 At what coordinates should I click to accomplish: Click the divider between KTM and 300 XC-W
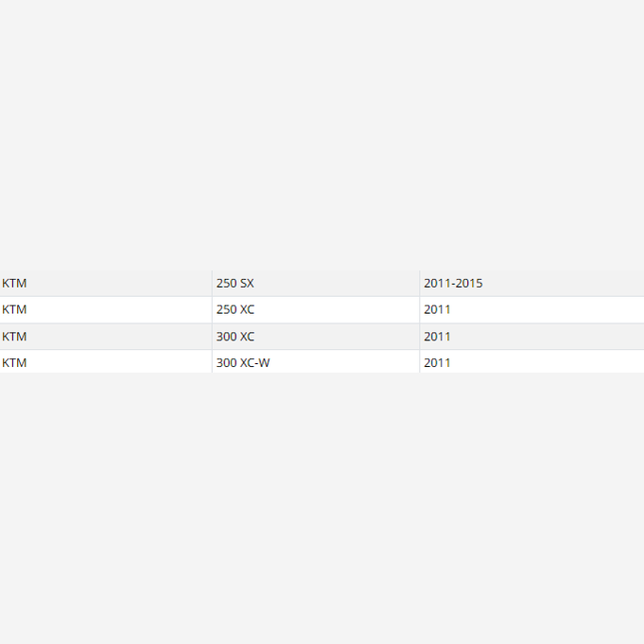[212, 362]
